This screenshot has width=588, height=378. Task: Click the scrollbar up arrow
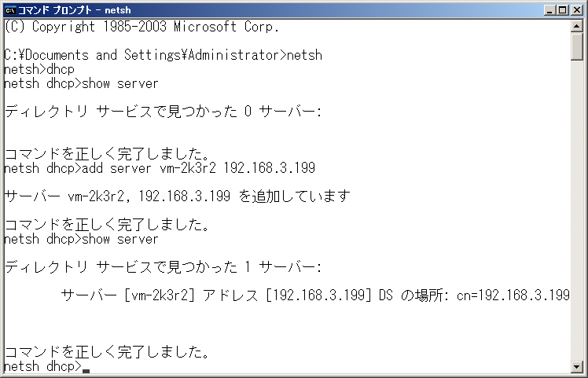(x=577, y=26)
